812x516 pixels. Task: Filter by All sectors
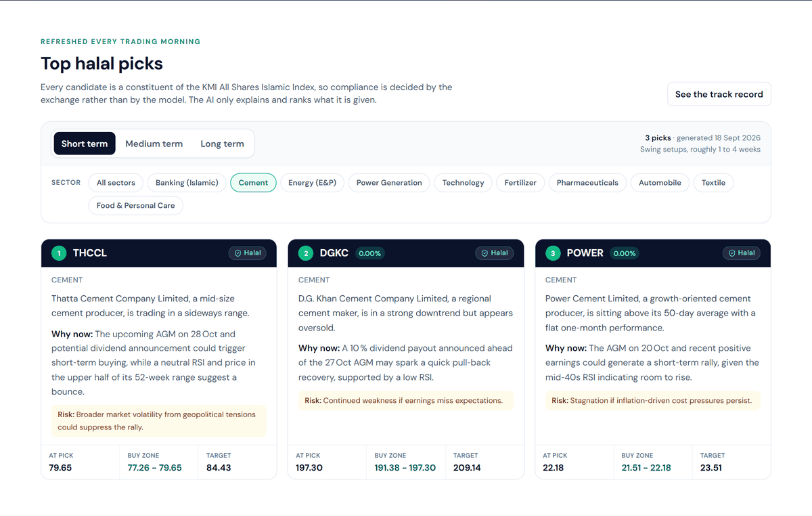click(x=116, y=183)
